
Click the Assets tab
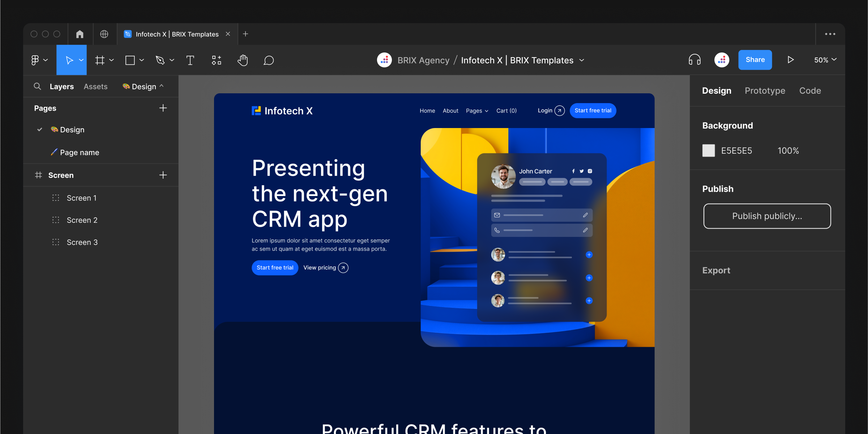pyautogui.click(x=96, y=86)
